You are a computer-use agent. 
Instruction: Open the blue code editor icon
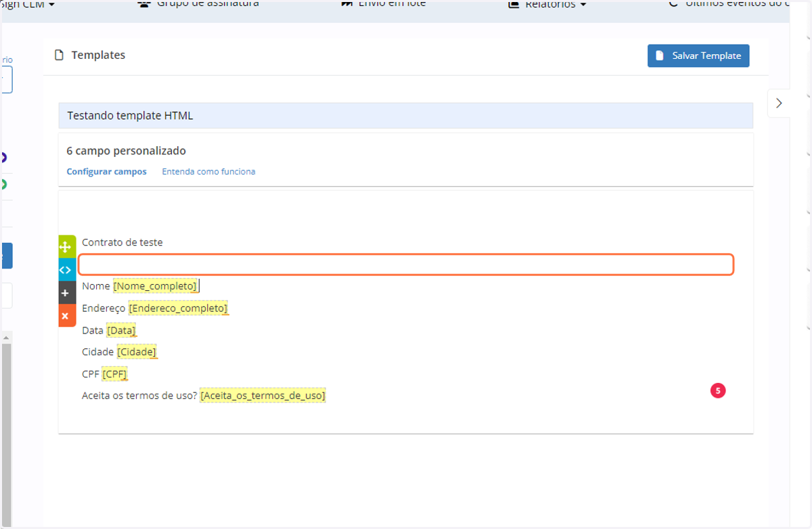(x=66, y=269)
